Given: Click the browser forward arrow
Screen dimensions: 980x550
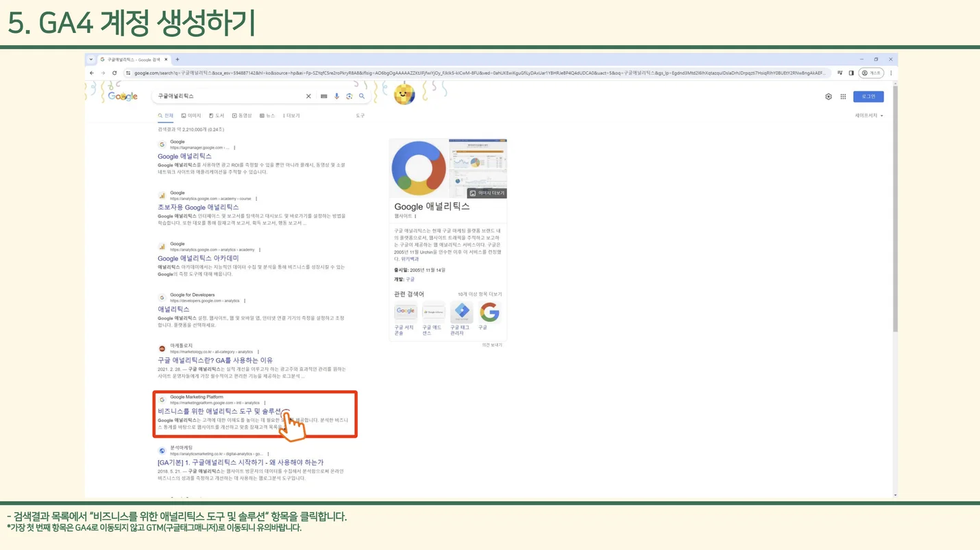Looking at the screenshot, I should (x=103, y=73).
